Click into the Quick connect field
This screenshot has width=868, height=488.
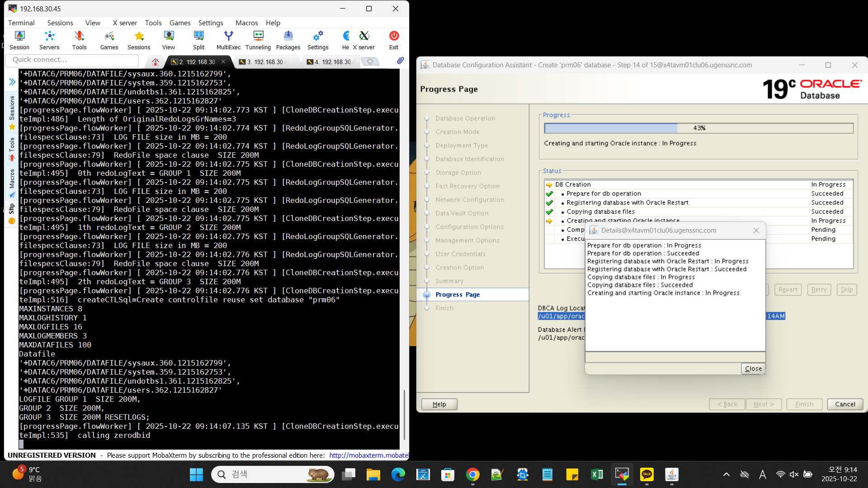point(72,60)
